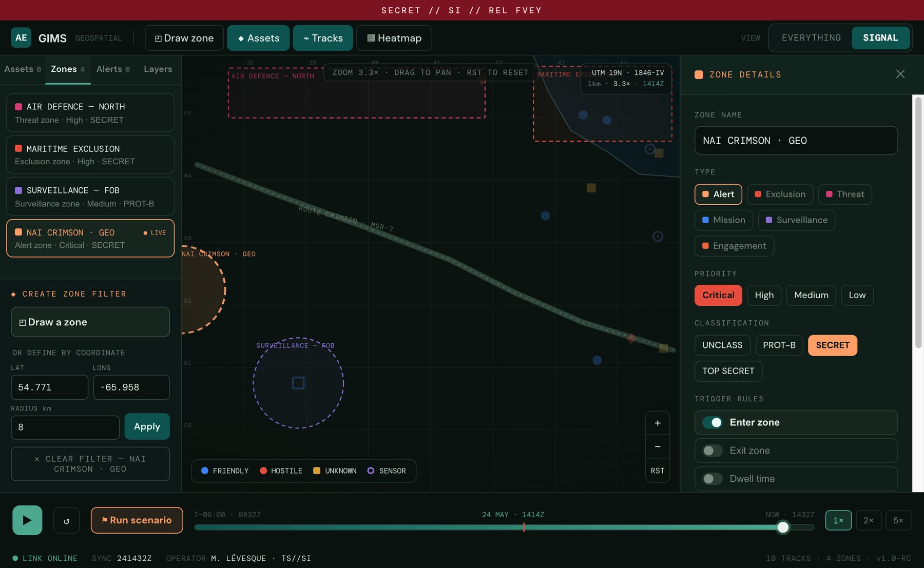
Task: Set playback speed to 1×
Action: click(838, 520)
